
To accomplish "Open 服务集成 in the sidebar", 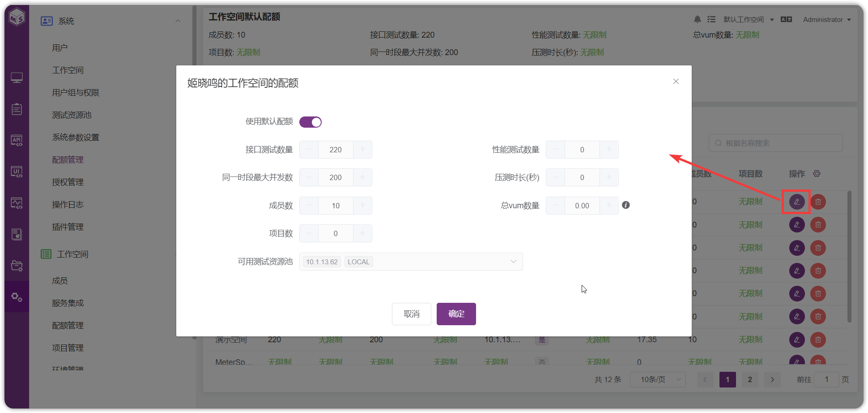I will [68, 303].
